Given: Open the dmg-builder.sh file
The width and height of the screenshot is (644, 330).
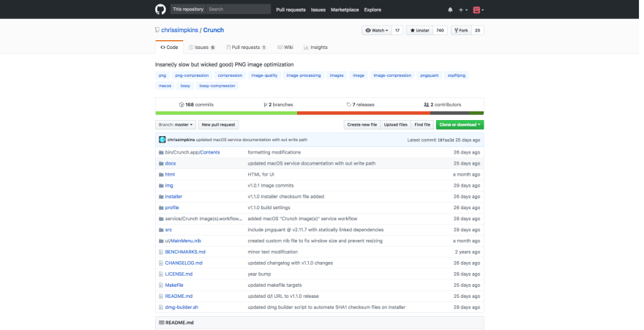Looking at the screenshot, I should 181,307.
